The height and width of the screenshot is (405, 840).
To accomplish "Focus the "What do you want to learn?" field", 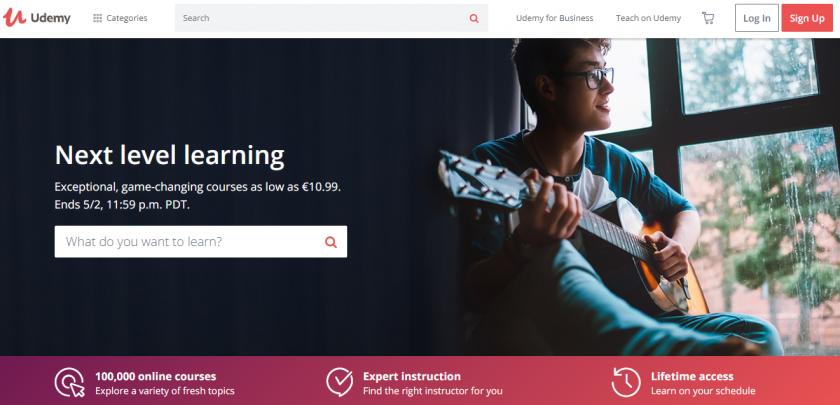I will [201, 242].
